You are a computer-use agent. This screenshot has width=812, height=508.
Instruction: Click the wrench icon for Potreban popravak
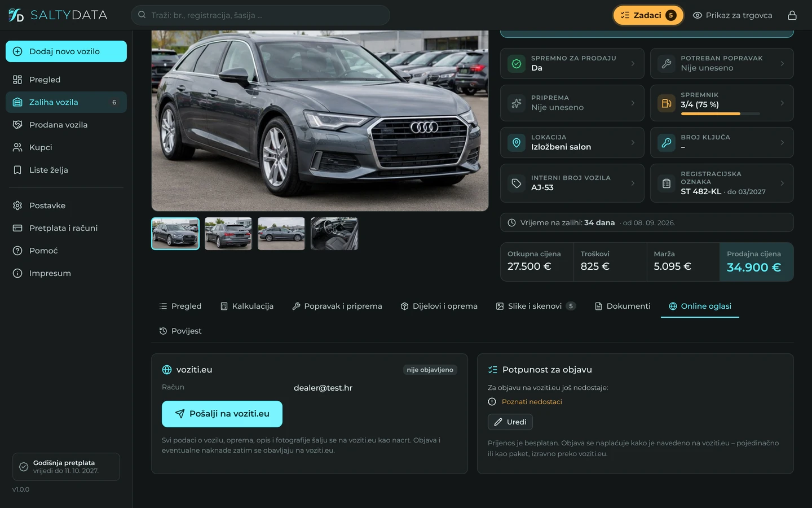[667, 64]
